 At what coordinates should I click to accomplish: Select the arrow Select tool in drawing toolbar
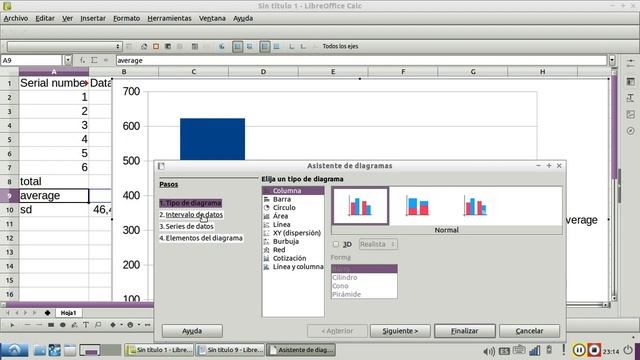click(12, 325)
